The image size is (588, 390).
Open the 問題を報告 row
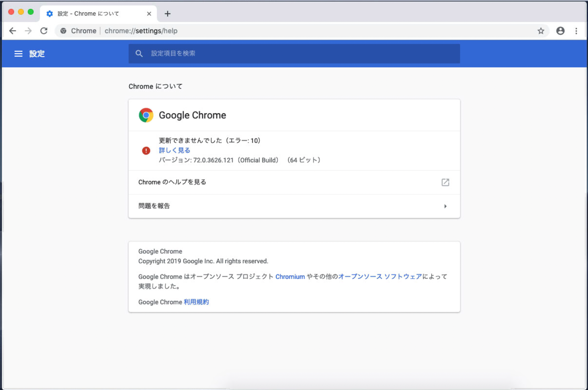tap(294, 206)
